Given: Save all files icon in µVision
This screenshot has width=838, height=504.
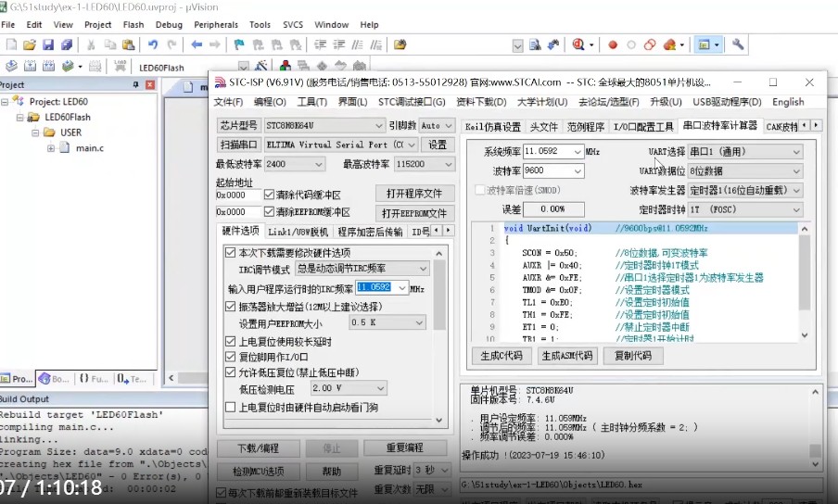Looking at the screenshot, I should [66, 44].
